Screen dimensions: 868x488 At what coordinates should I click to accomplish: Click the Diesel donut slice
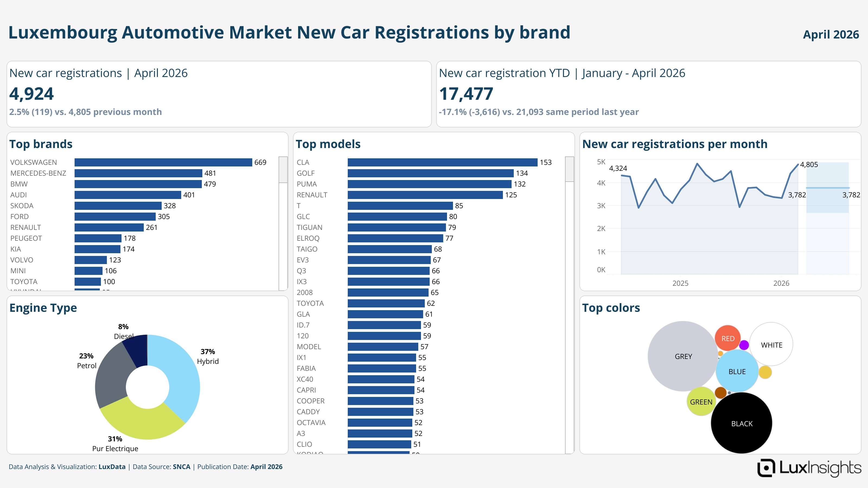point(138,350)
